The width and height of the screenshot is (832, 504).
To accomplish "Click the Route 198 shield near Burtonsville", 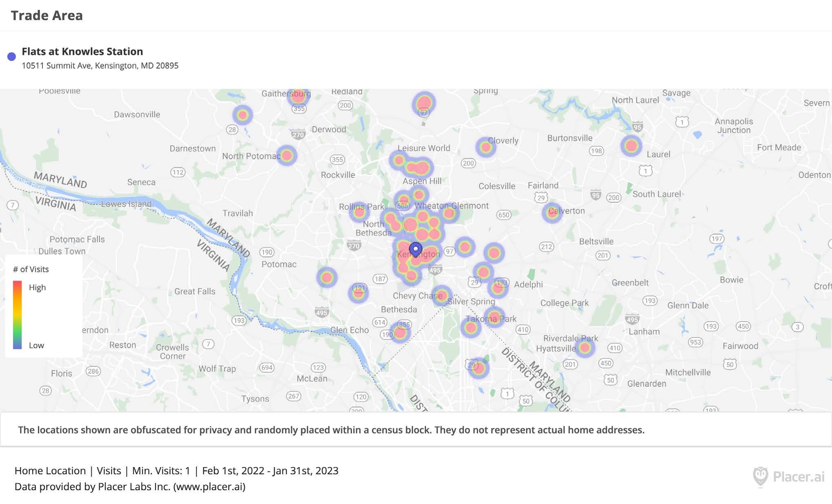I will 596,151.
